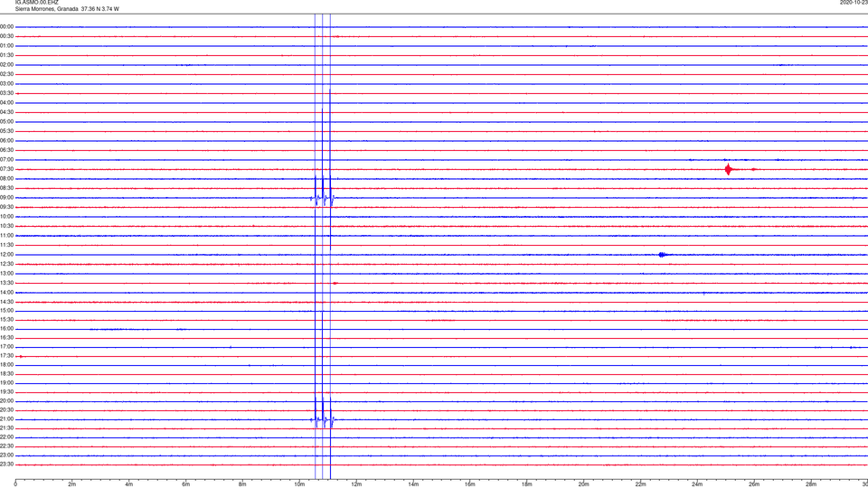Click on the 13:30 hour label
Screen dimensions: 868x488
[6, 283]
